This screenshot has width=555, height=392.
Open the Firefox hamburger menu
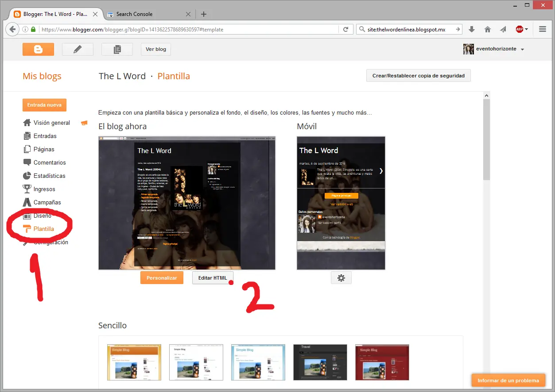[x=543, y=29]
